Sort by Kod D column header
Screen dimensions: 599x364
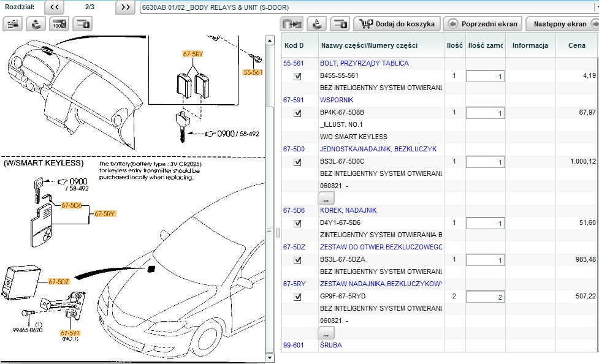coord(299,45)
